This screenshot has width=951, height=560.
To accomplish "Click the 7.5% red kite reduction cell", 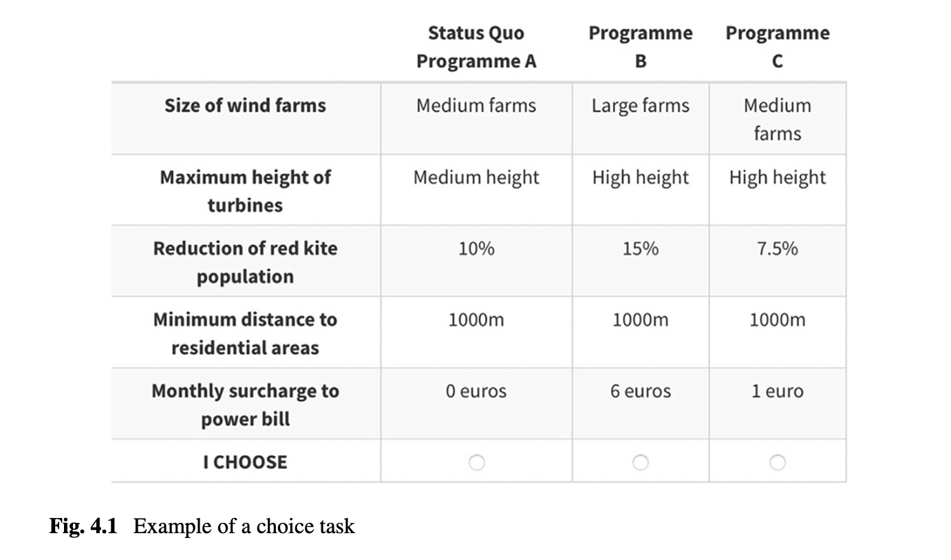I will point(777,248).
